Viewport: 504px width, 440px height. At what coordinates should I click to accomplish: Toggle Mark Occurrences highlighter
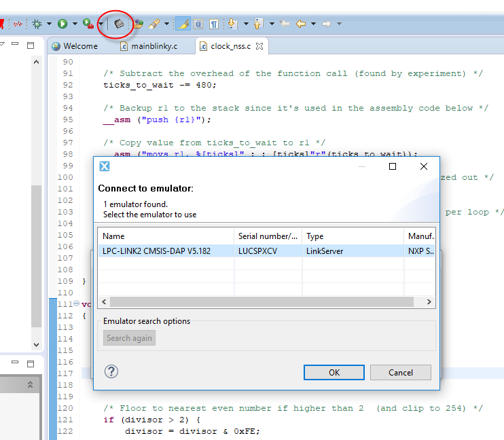(x=183, y=24)
